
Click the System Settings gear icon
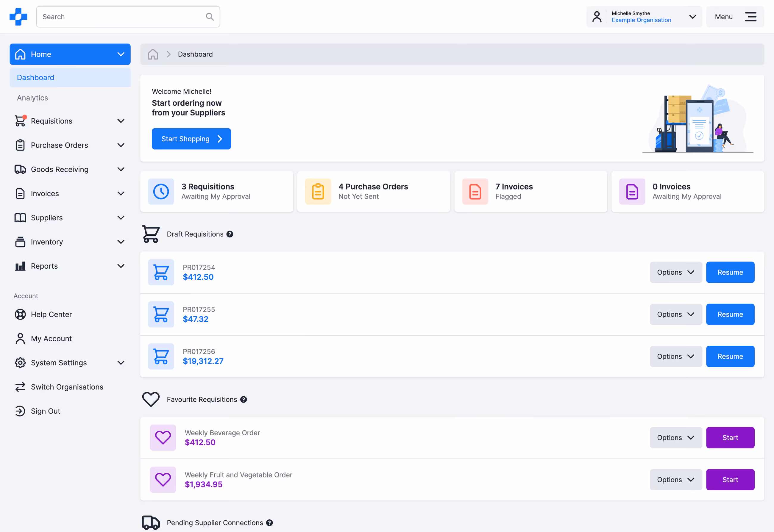[20, 363]
